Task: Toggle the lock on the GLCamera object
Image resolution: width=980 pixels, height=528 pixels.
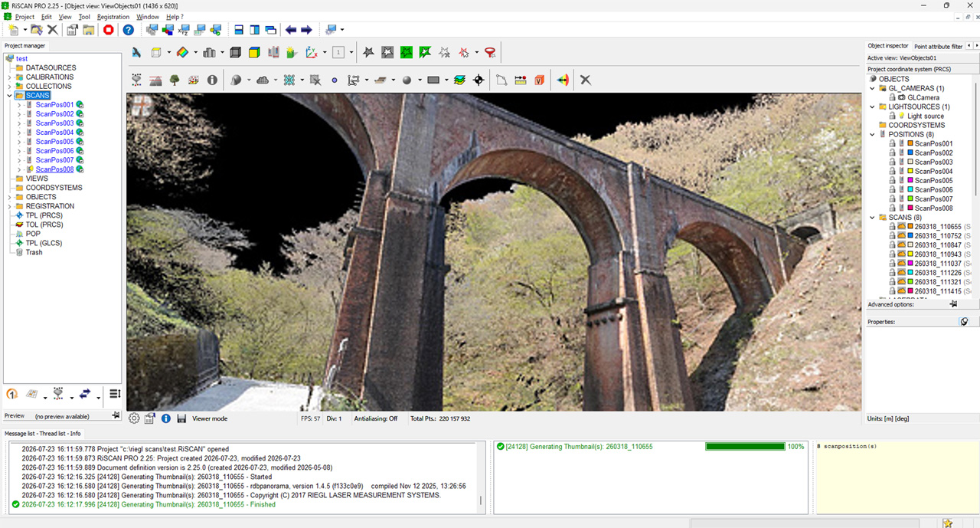Action: point(893,97)
